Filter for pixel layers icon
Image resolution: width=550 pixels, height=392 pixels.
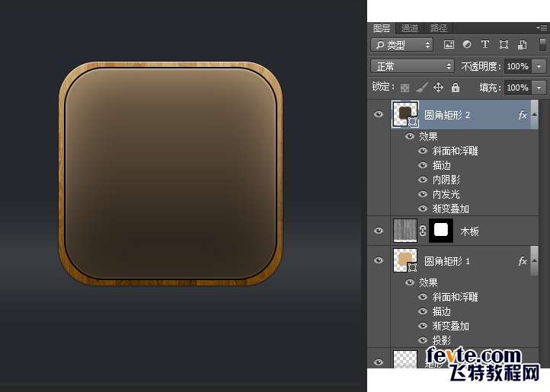[x=449, y=45]
